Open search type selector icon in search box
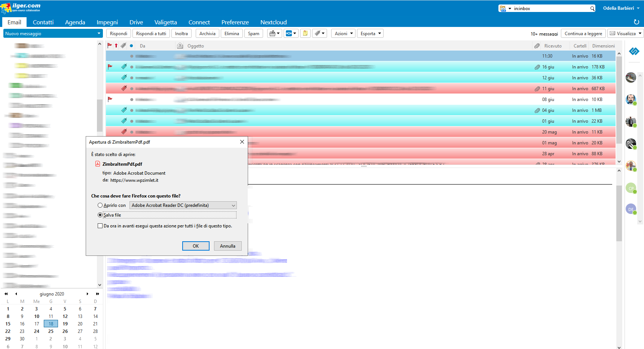This screenshot has width=644, height=349. point(505,9)
